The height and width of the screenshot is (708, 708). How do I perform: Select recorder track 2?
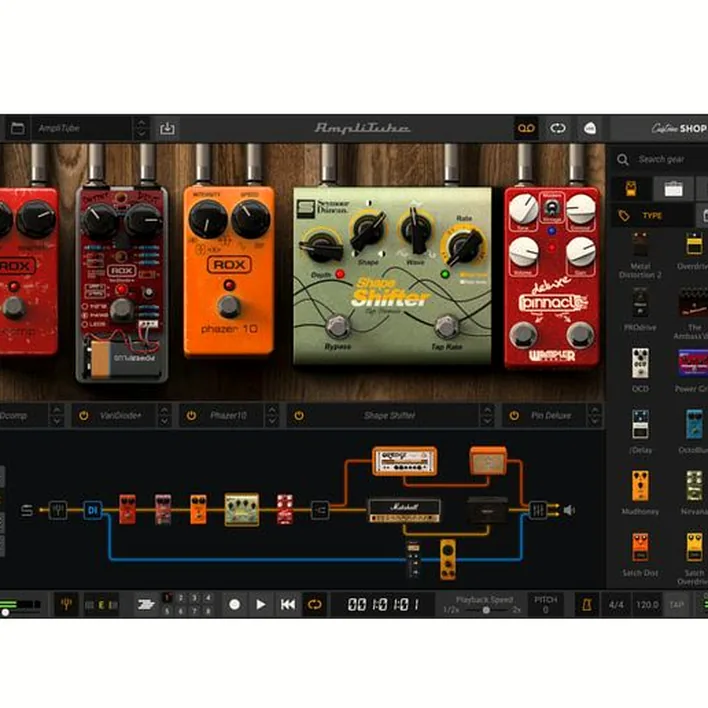181,598
